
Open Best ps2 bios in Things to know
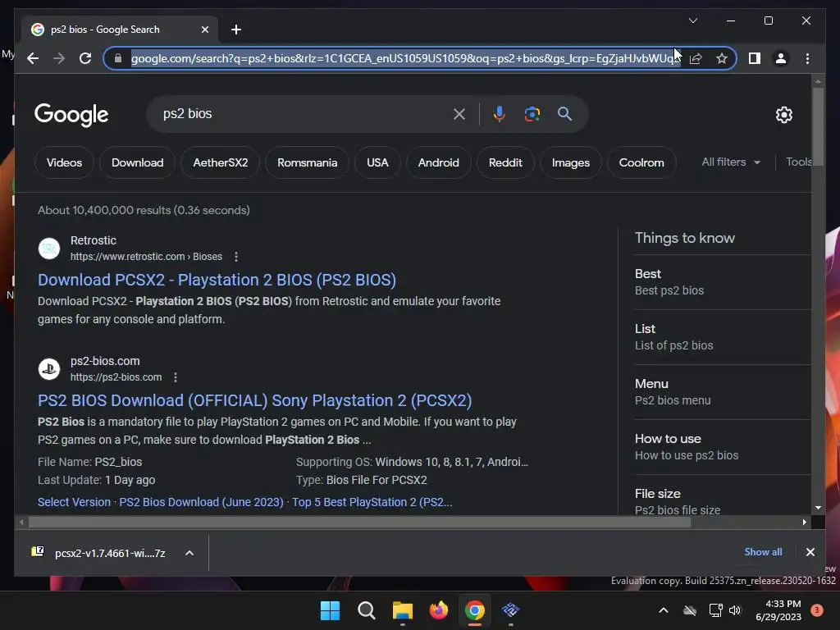(x=722, y=282)
